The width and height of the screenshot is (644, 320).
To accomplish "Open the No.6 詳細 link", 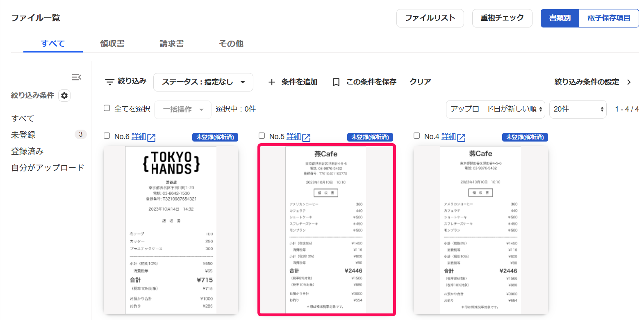I will pyautogui.click(x=139, y=137).
